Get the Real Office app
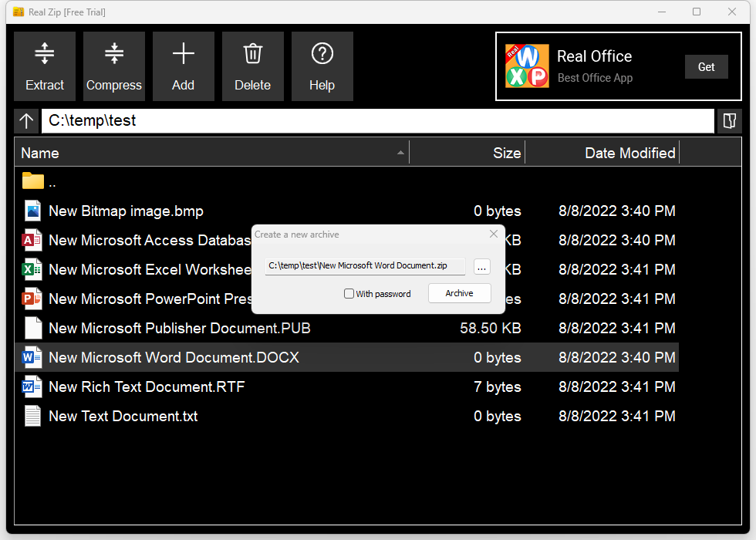Screen dimensions: 756x540 click(707, 66)
